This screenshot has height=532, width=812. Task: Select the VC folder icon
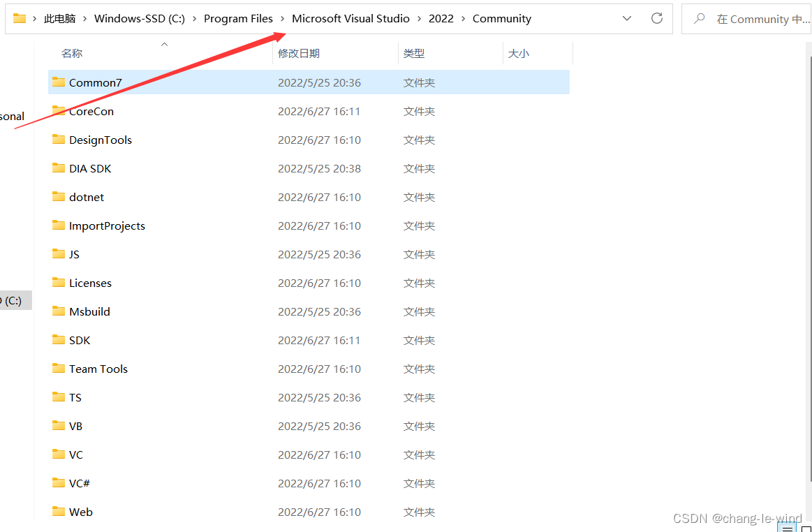click(59, 455)
